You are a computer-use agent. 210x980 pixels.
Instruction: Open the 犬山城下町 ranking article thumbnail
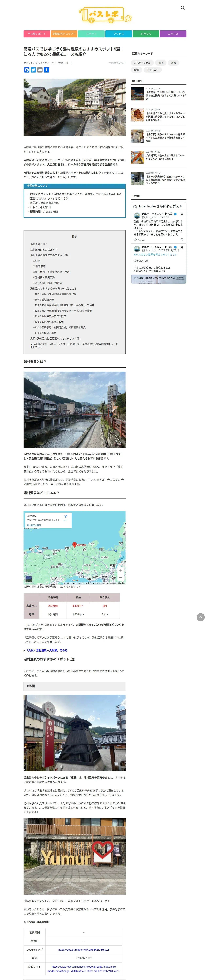(x=137, y=157)
